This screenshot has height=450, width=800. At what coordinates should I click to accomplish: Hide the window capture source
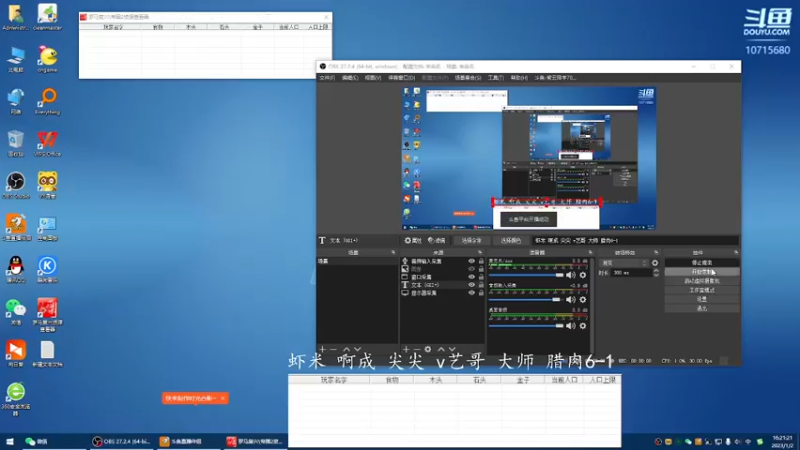click(471, 277)
